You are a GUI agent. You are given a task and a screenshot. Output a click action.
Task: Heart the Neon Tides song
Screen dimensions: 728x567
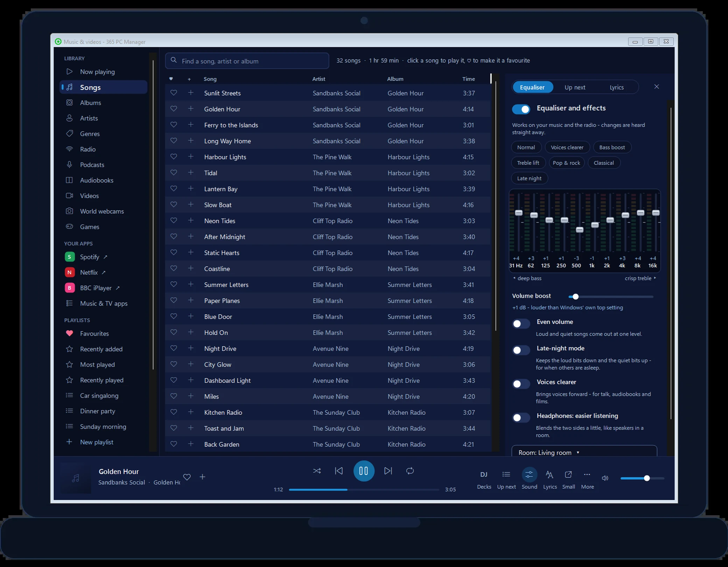[174, 220]
